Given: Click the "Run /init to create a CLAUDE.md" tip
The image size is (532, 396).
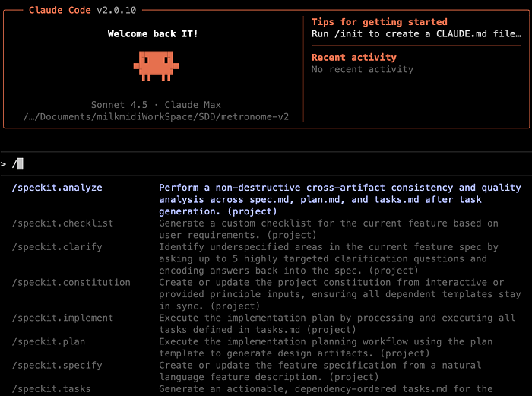Looking at the screenshot, I should pos(416,34).
